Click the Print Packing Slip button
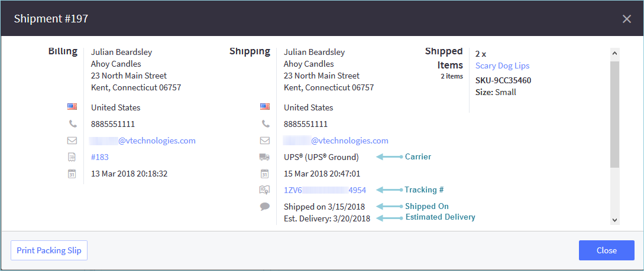The height and width of the screenshot is (271, 644). 49,250
